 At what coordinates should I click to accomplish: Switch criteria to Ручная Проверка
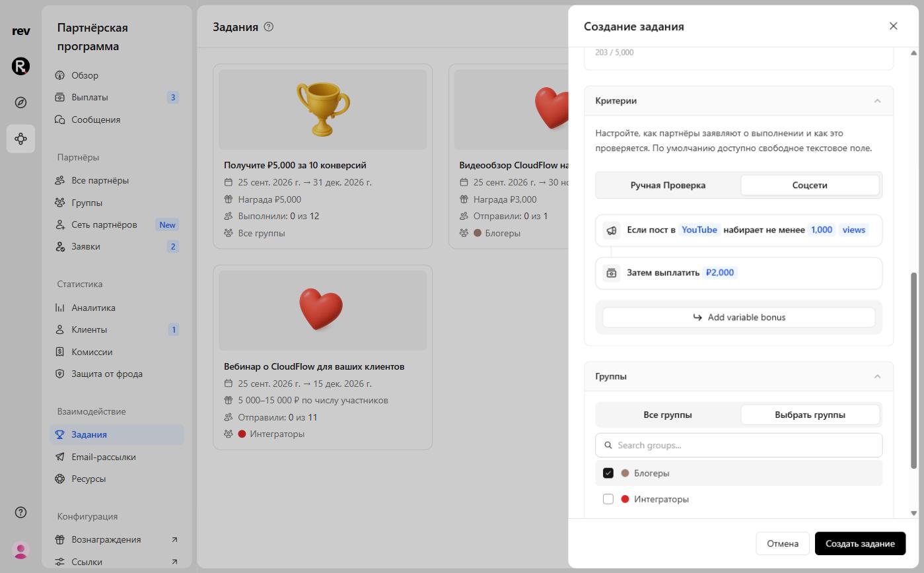tap(668, 185)
